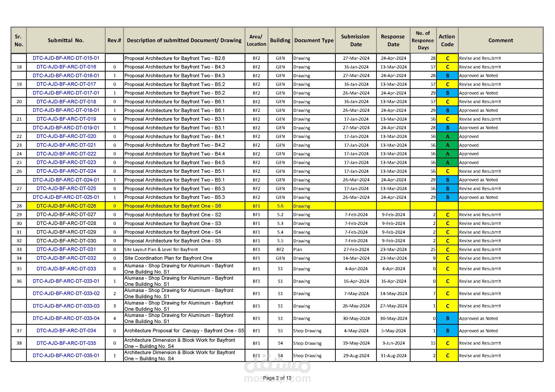Select the Rev.# column header
The height and width of the screenshot is (392, 555).
(114, 40)
